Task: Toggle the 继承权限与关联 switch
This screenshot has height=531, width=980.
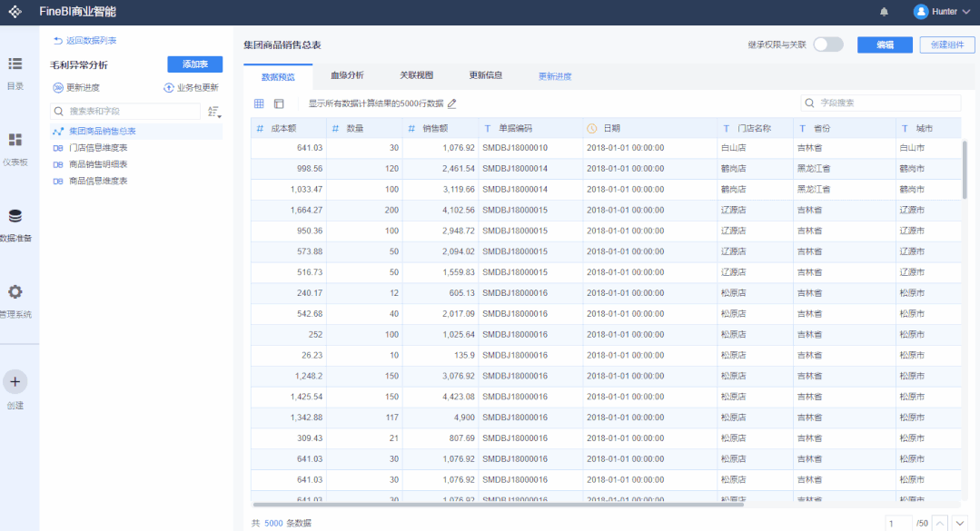Action: tap(828, 44)
